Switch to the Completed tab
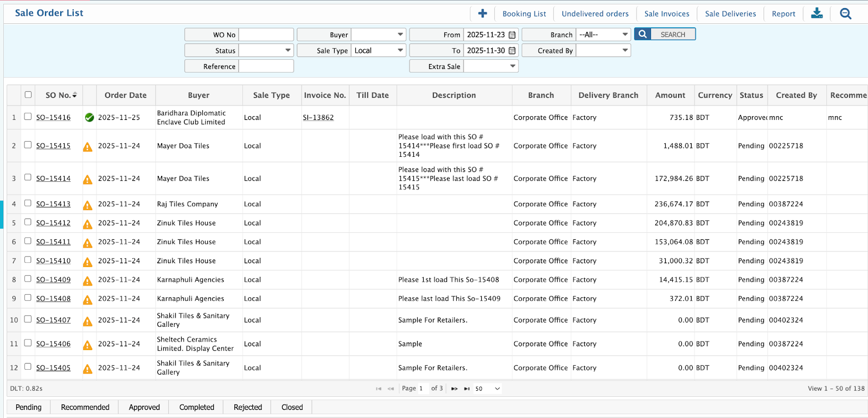 pos(197,407)
